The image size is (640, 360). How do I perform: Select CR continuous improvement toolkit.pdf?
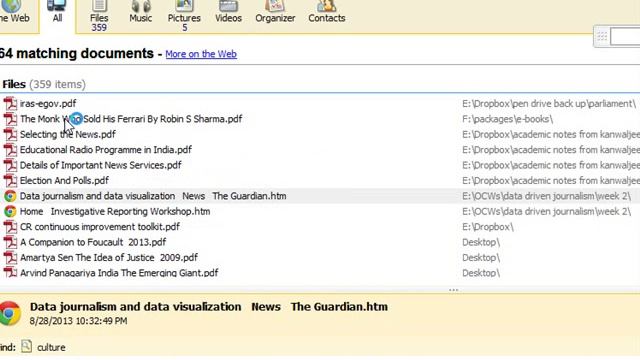point(100,227)
